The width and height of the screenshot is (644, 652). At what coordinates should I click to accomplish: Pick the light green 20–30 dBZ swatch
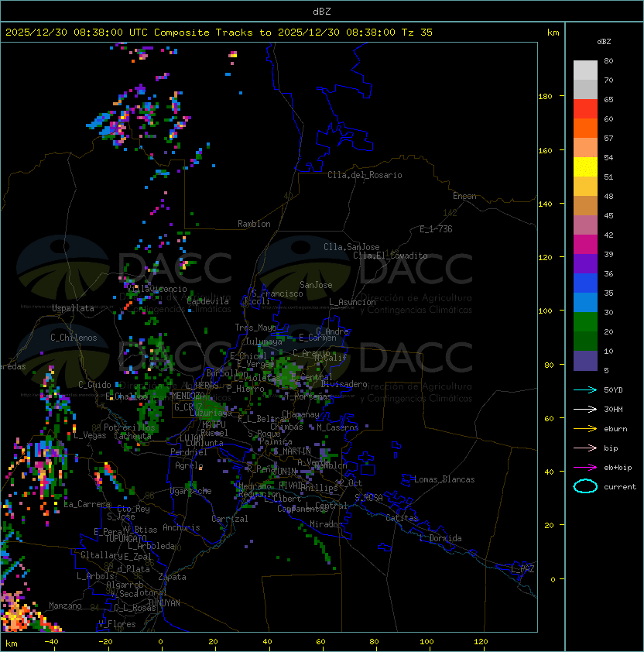[x=585, y=322]
